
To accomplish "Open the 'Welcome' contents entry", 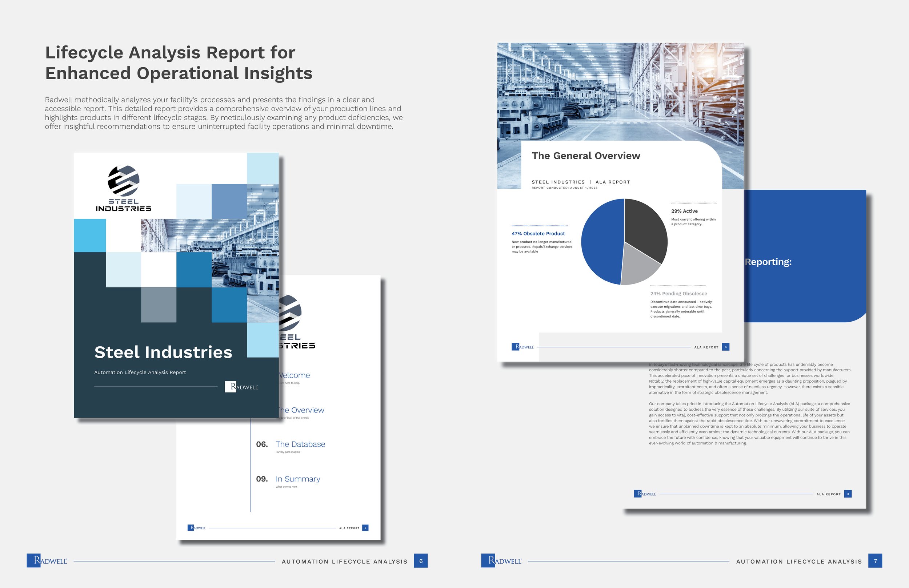I will point(295,375).
